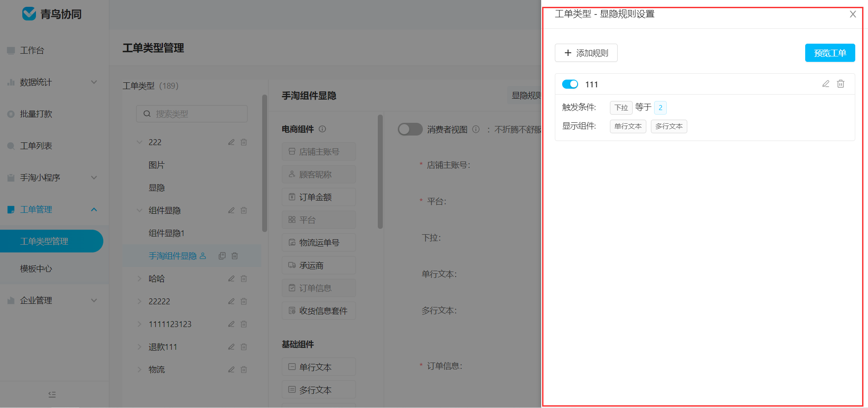This screenshot has width=868, height=408.
Task: Edit the 222 type group
Action: (231, 142)
